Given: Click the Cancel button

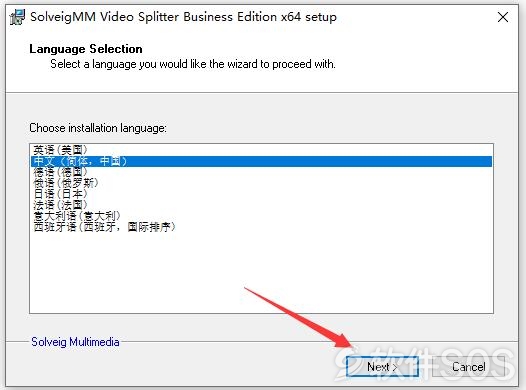Looking at the screenshot, I should pyautogui.click(x=468, y=367).
